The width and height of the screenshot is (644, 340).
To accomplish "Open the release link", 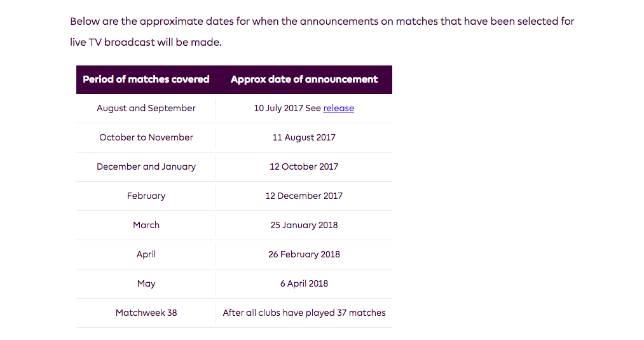I will coord(338,108).
